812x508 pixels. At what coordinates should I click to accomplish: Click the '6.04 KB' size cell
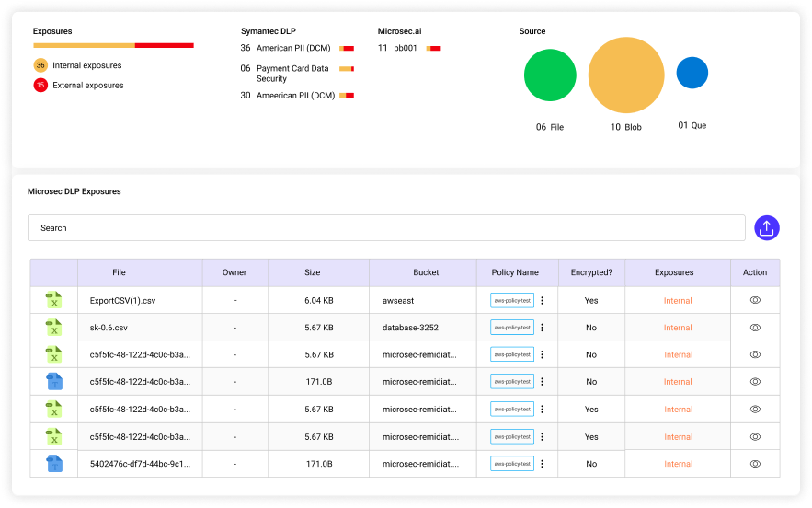click(x=319, y=301)
